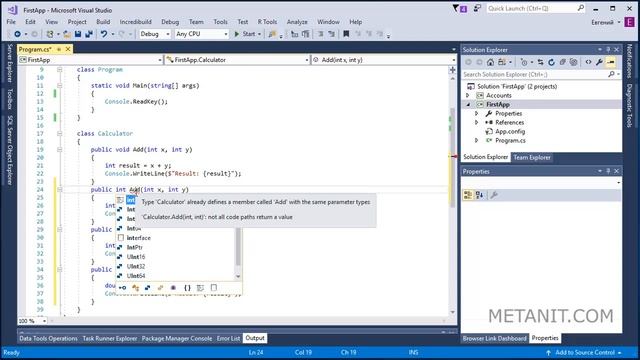Viewport: 640px width, 360px height.
Task: Click the Navigate Backward toolbar icon
Action: click(x=17, y=34)
